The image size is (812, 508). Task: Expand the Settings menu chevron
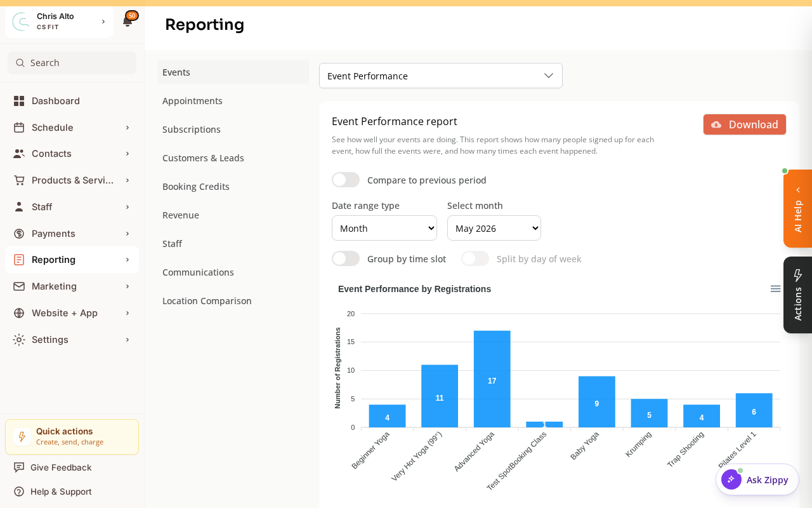pos(128,340)
